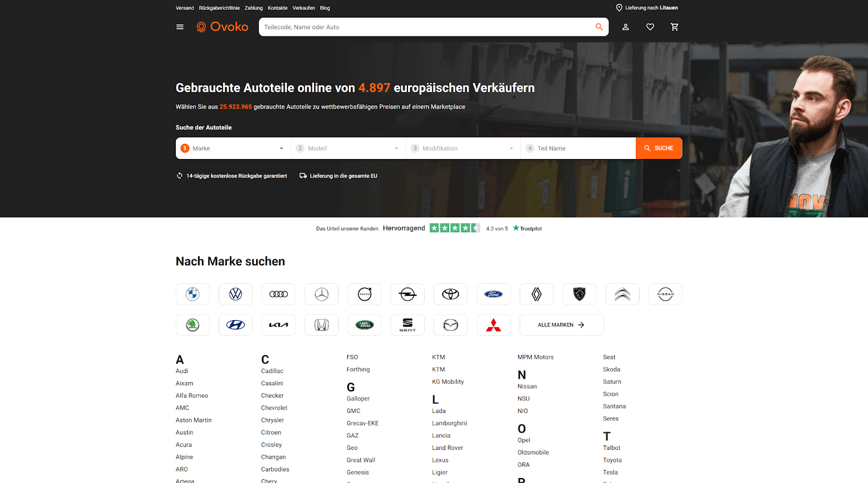Viewport: 868px width, 483px height.
Task: Select the Peugeot lion logo
Action: click(579, 294)
